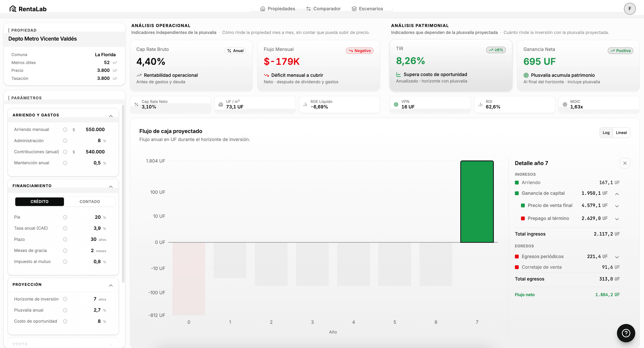Select CRÉDITO financing option
Image resolution: width=644 pixels, height=348 pixels.
(x=39, y=202)
